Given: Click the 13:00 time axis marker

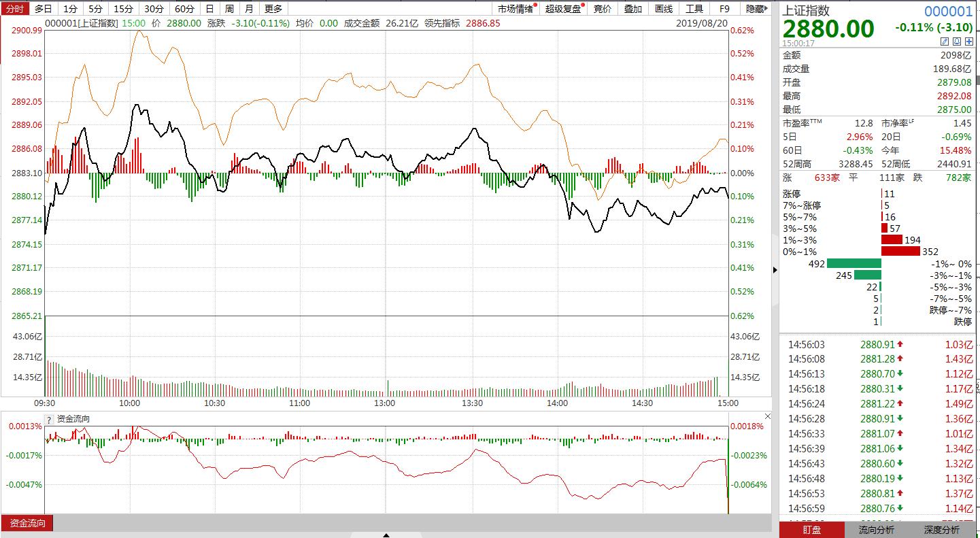Looking at the screenshot, I should 384,403.
